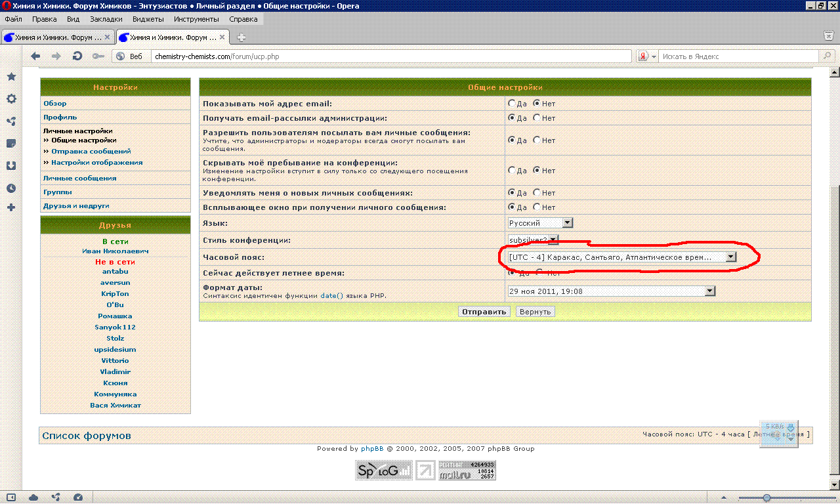This screenshot has width=840, height=504.
Task: Open History clock panel in sidebar
Action: point(11,188)
